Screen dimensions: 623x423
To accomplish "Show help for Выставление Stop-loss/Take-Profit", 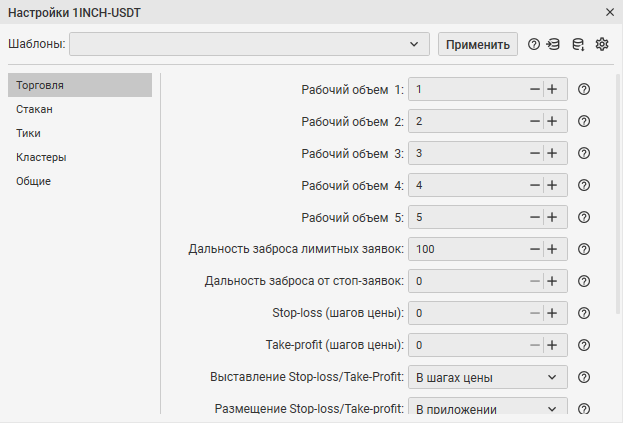I will click(584, 377).
